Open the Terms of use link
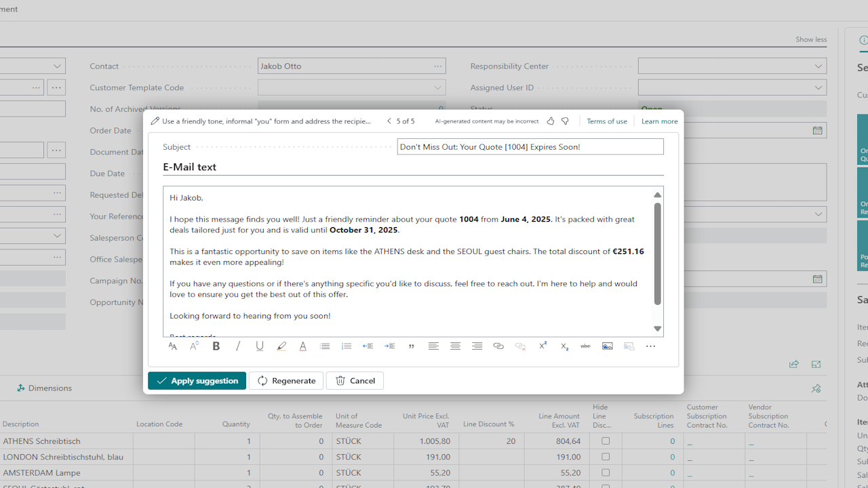 607,121
